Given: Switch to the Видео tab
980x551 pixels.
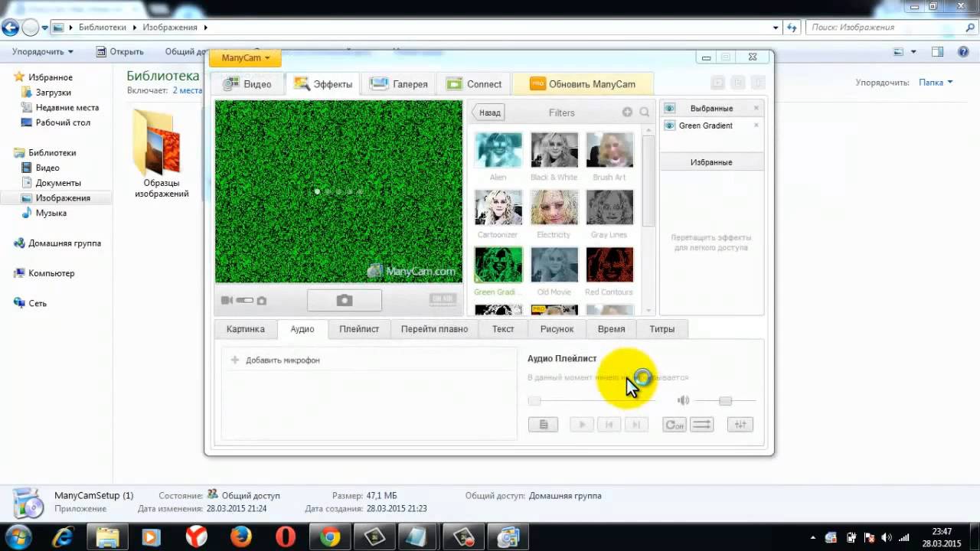Looking at the screenshot, I should [247, 84].
